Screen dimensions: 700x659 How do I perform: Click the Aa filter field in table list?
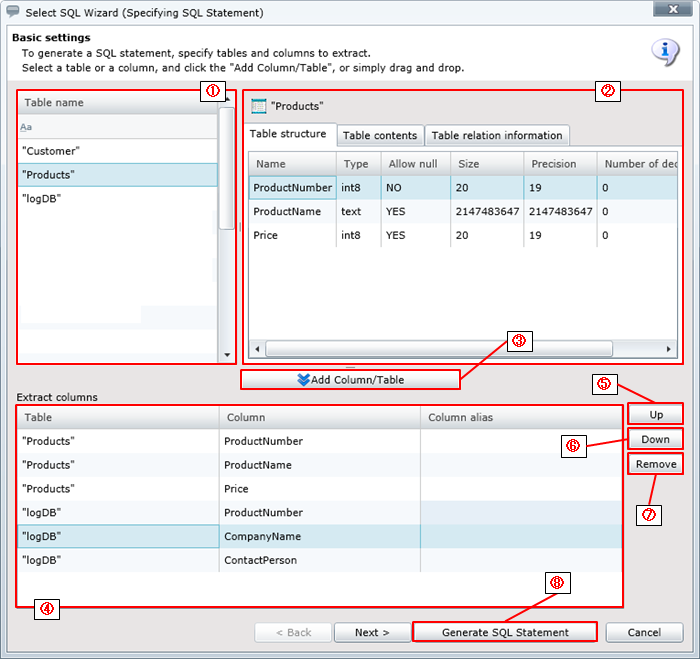(x=117, y=128)
